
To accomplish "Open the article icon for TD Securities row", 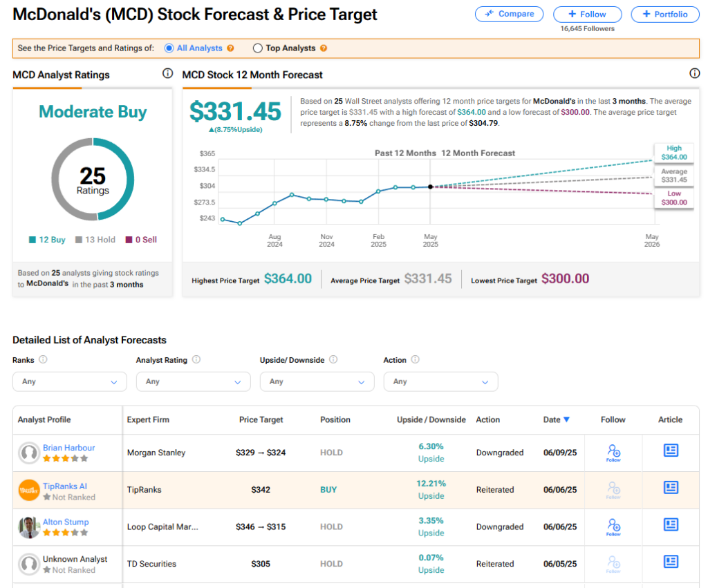I will pos(671,561).
